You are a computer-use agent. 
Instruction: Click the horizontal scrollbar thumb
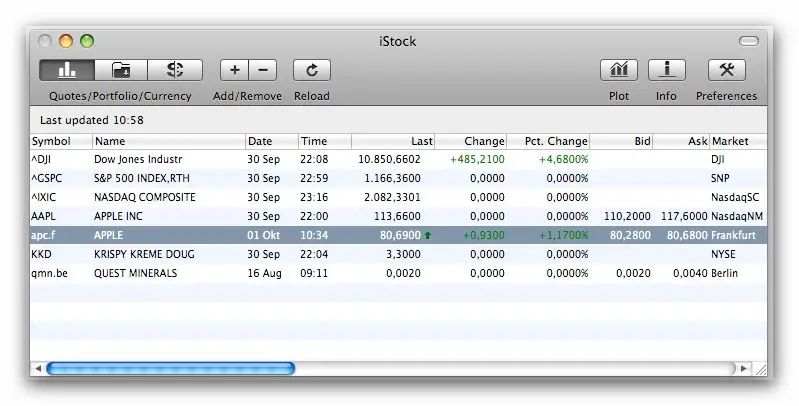(171, 368)
